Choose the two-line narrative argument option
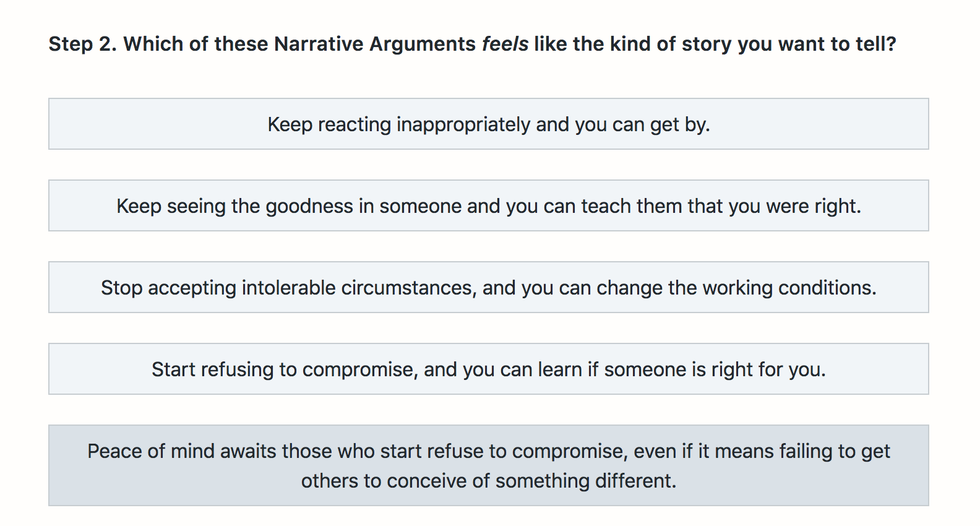980x526 pixels. pos(489,465)
